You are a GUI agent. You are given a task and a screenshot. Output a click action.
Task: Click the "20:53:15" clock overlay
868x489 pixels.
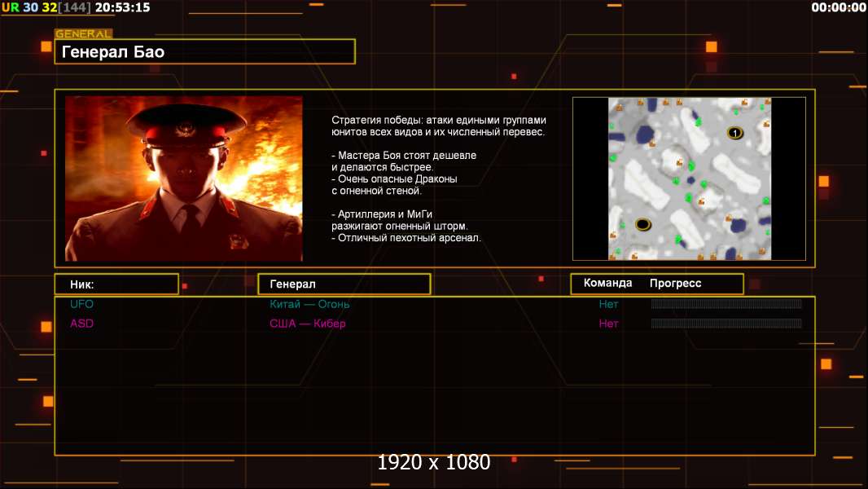[x=122, y=8]
